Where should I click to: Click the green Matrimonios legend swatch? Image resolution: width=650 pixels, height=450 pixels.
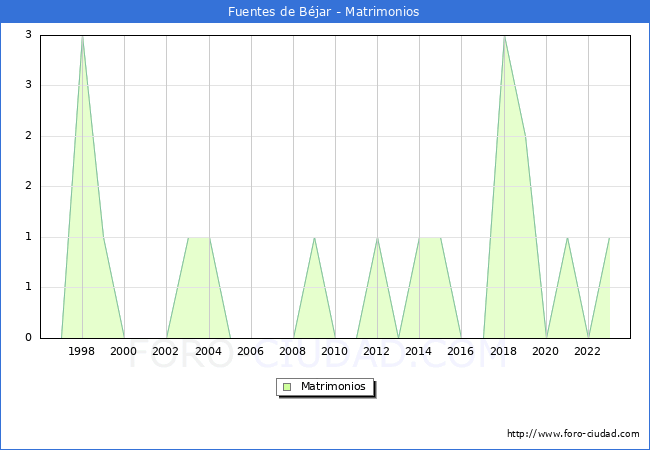(287, 387)
